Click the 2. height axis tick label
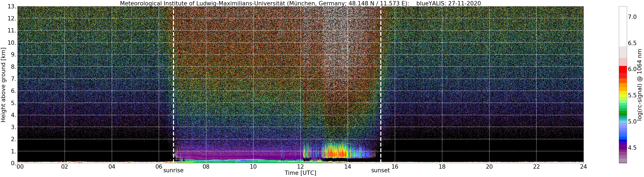Screen dimensions: 644x177 (x=14, y=139)
